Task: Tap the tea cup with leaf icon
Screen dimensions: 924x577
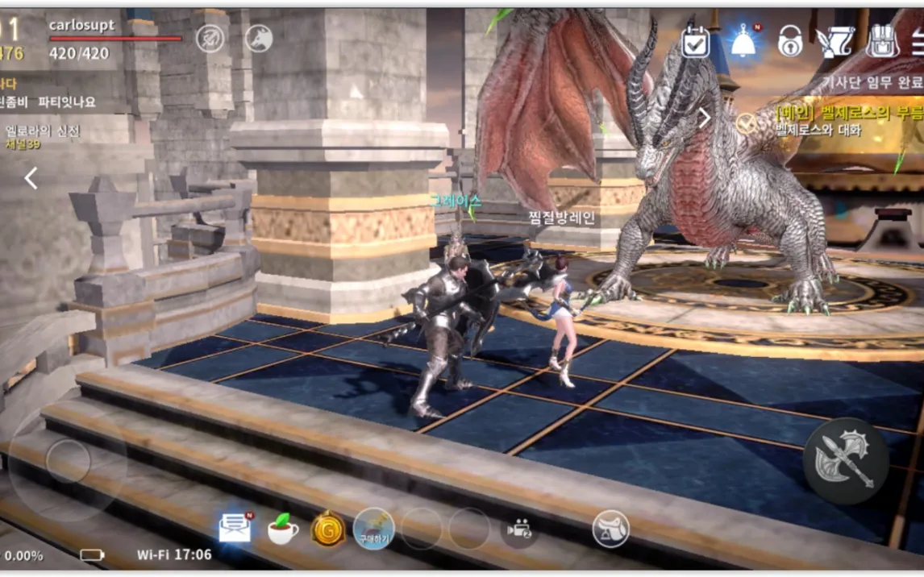Action: click(x=282, y=530)
